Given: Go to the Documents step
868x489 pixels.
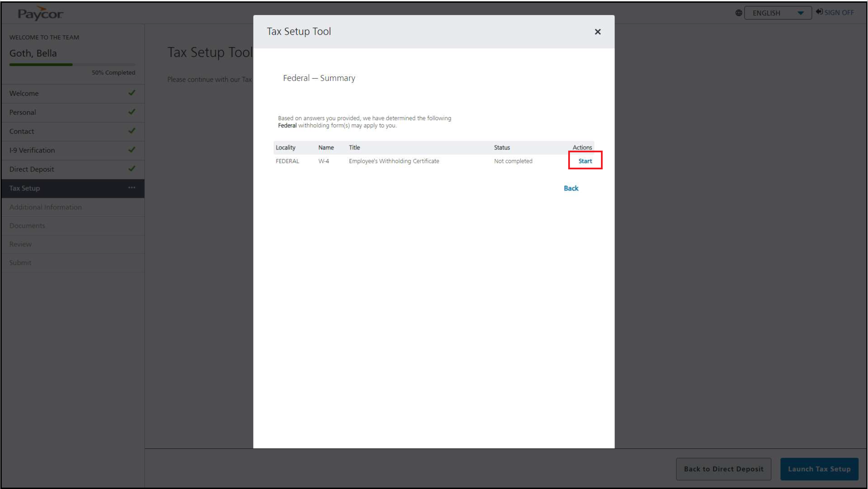Looking at the screenshot, I should pos(27,226).
